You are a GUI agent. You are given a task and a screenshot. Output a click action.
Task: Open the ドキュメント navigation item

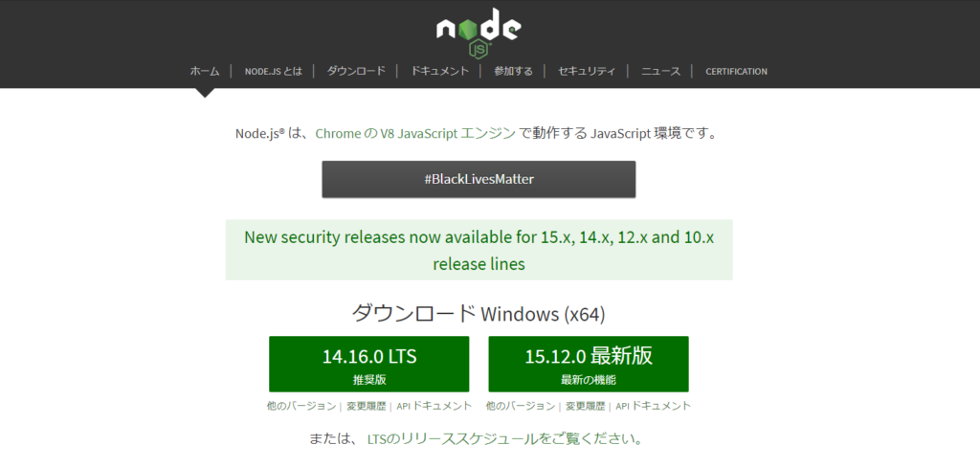439,71
